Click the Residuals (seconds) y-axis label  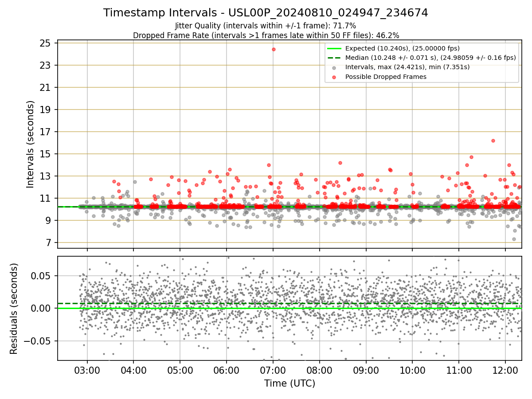(14, 309)
